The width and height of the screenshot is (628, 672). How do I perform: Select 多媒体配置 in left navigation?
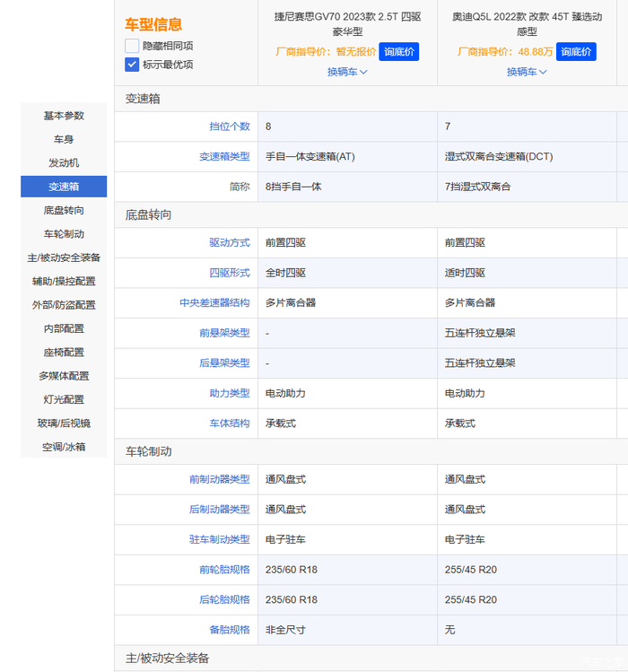click(64, 376)
